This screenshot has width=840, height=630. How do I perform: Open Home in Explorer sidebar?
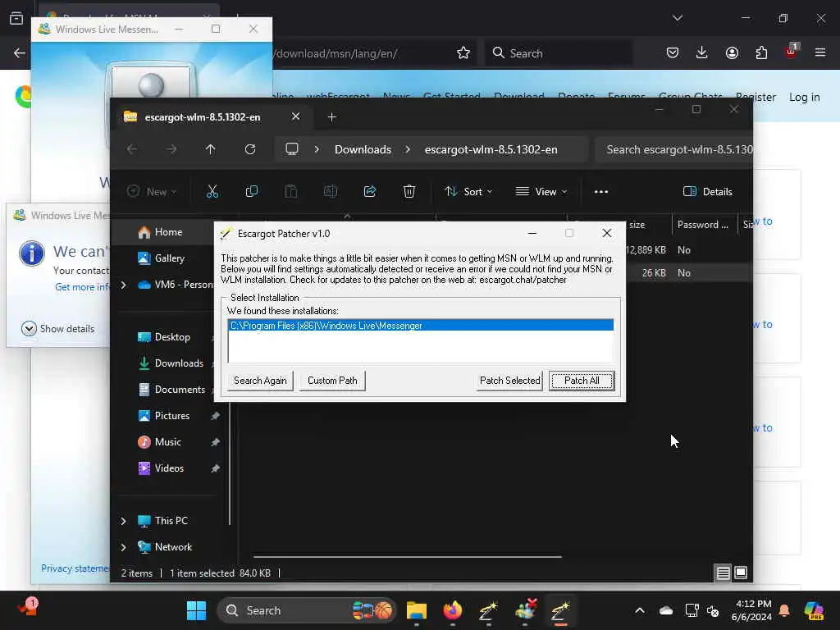pos(168,232)
